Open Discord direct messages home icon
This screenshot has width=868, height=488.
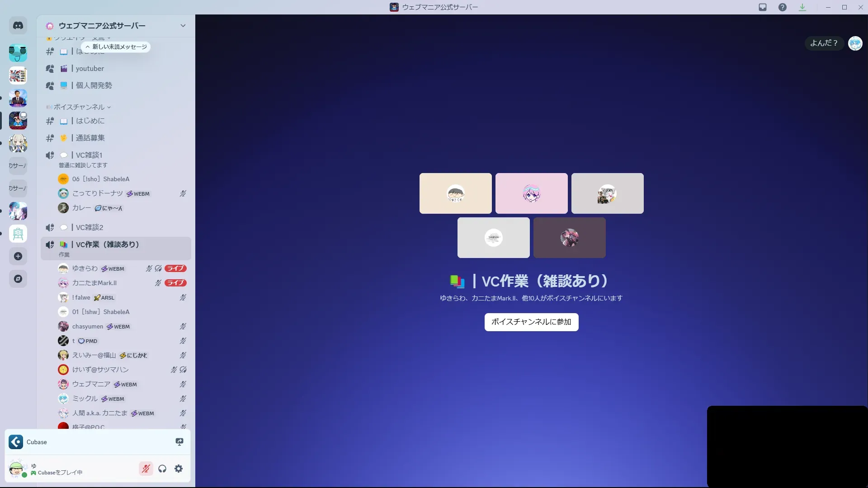(18, 26)
